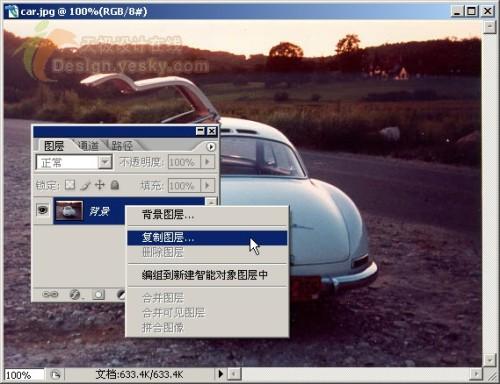
Task: Click the vertical scrollbar up arrow
Action: tap(489, 27)
